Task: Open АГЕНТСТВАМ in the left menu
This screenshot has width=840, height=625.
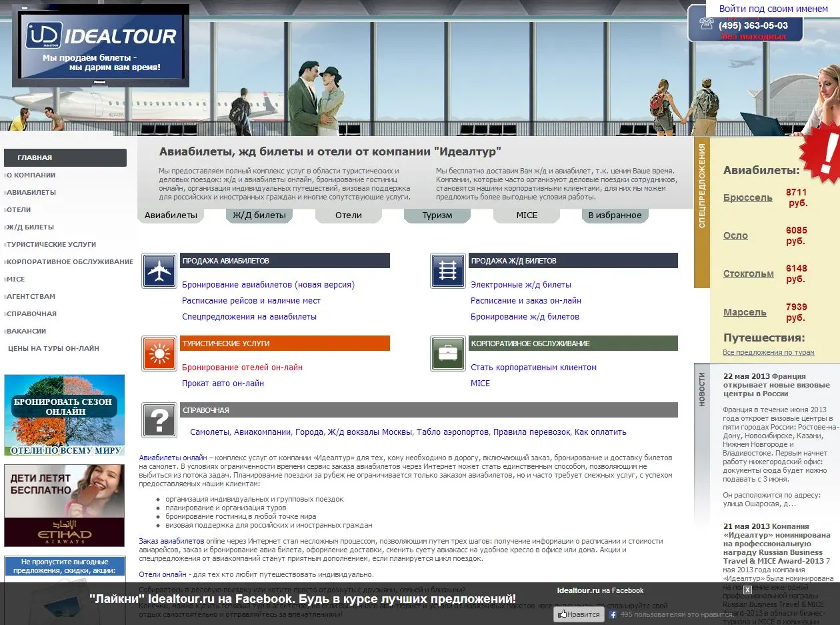Action: (31, 297)
